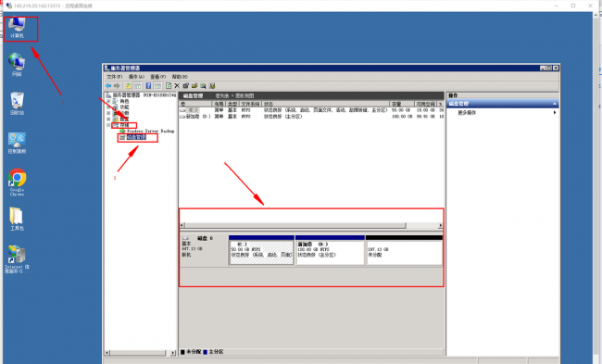Toggle the console tree toolbar icon
The height and width of the screenshot is (364, 602).
137,86
